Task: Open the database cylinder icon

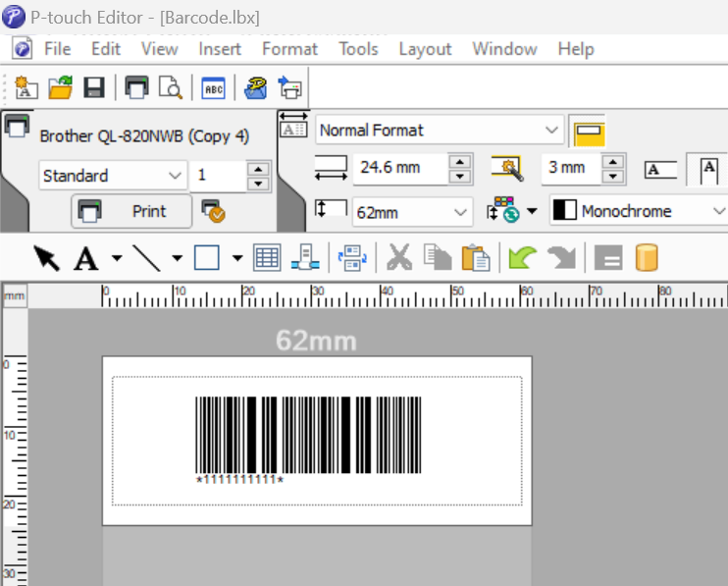Action: [647, 257]
